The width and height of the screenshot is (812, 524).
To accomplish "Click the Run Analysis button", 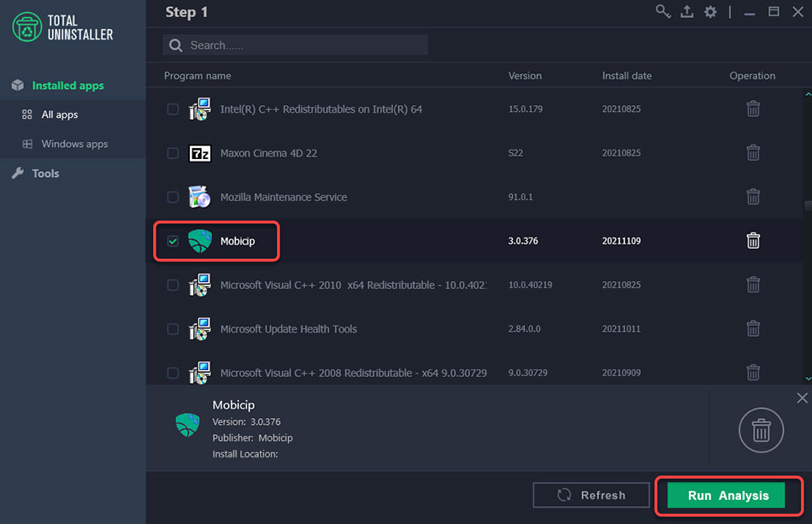I will (726, 496).
